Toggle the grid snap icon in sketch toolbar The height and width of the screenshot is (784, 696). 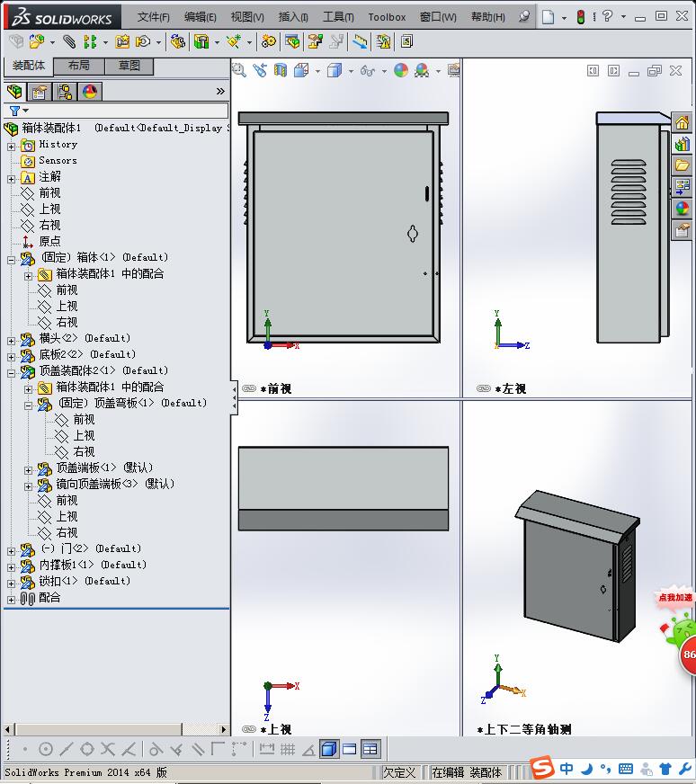tap(288, 749)
